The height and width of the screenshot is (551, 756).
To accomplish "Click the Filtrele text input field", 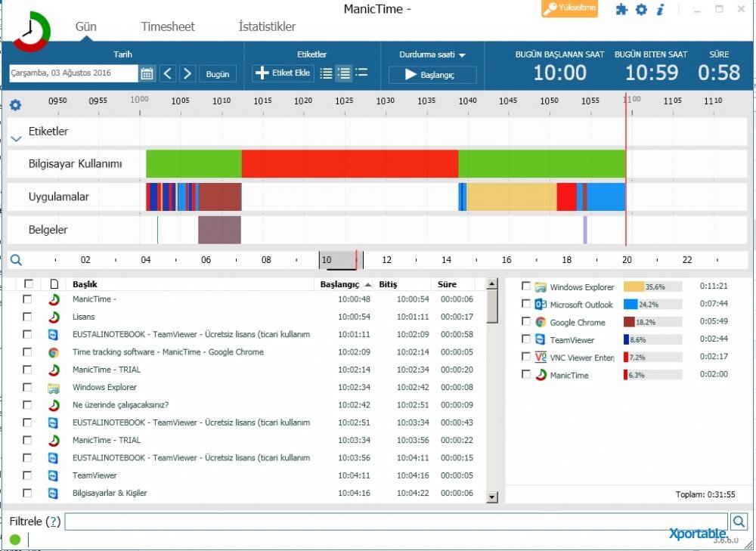I will coord(396,521).
